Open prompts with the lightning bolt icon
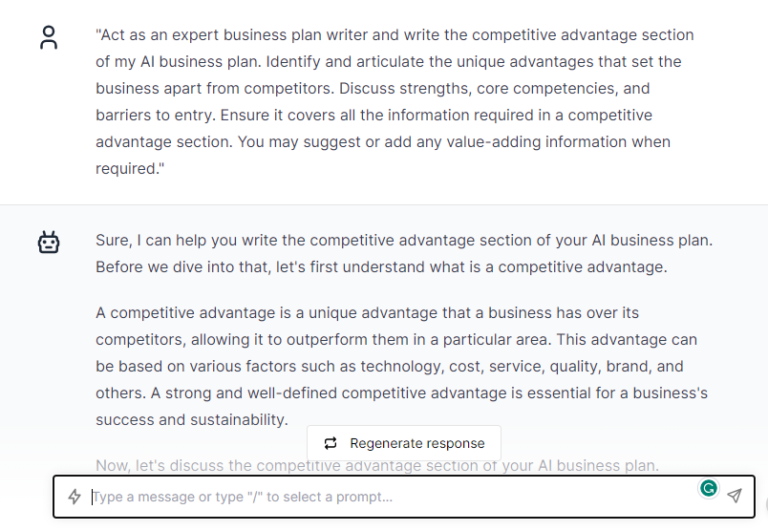The width and height of the screenshot is (768, 531). click(x=74, y=496)
